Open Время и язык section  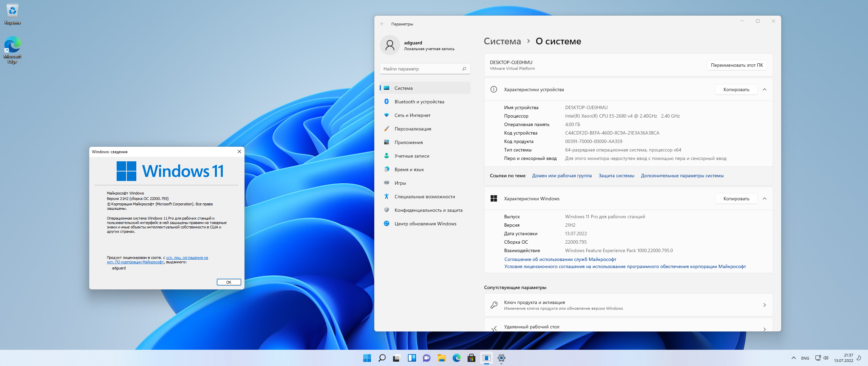425,169
